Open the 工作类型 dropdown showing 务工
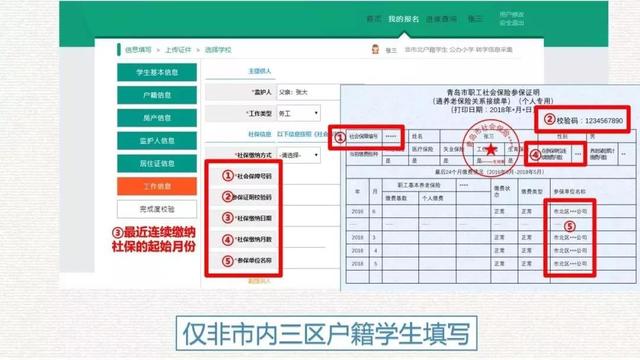Image resolution: width=640 pixels, height=360 pixels. coord(299,113)
